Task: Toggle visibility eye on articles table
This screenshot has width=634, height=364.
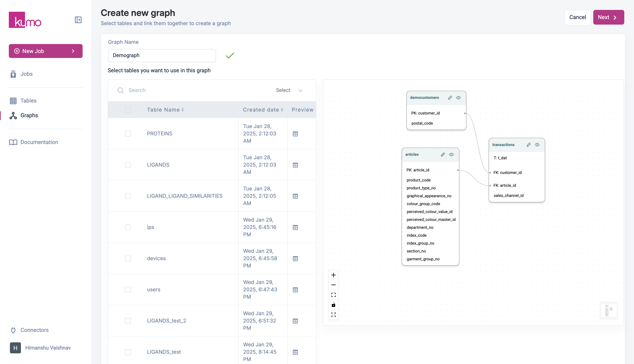Action: [451, 155]
